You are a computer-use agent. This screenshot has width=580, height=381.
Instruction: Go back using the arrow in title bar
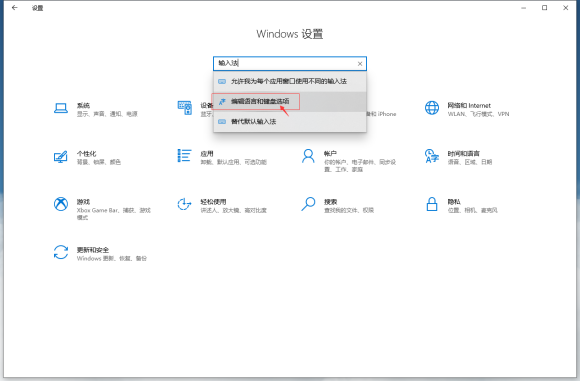pos(14,7)
